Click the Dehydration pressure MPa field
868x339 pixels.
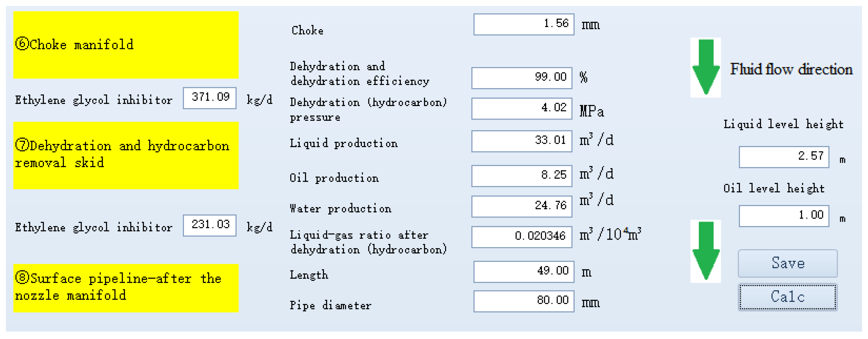tap(522, 109)
